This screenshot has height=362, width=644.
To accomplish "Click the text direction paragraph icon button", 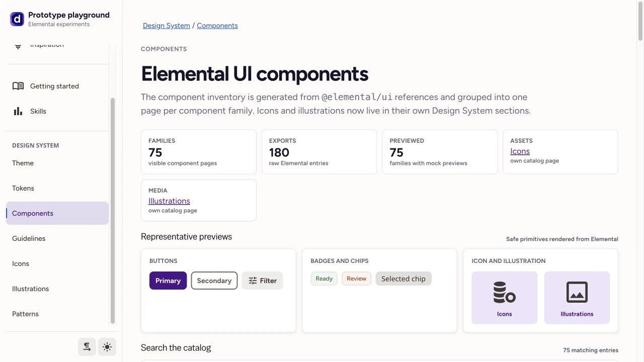I will coord(87,347).
